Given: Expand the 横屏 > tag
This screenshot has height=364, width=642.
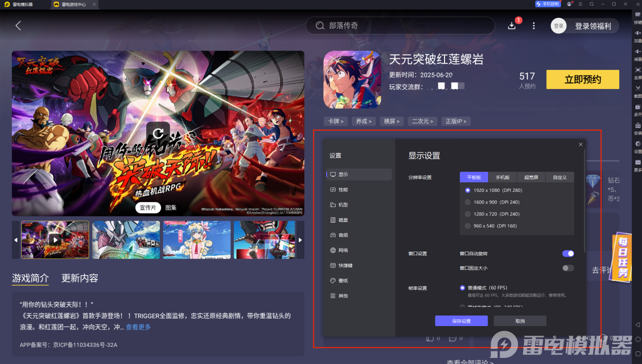Looking at the screenshot, I should point(392,122).
